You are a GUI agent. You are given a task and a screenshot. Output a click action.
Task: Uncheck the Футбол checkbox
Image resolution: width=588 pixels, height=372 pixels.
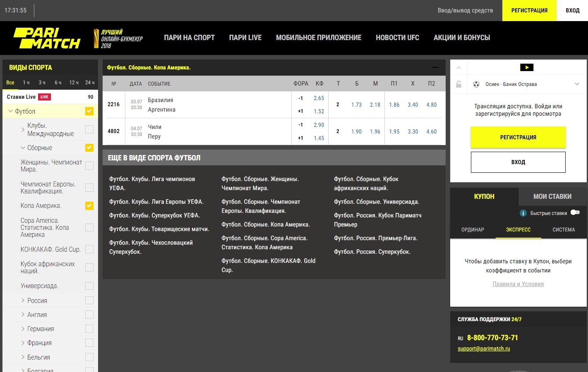click(89, 111)
